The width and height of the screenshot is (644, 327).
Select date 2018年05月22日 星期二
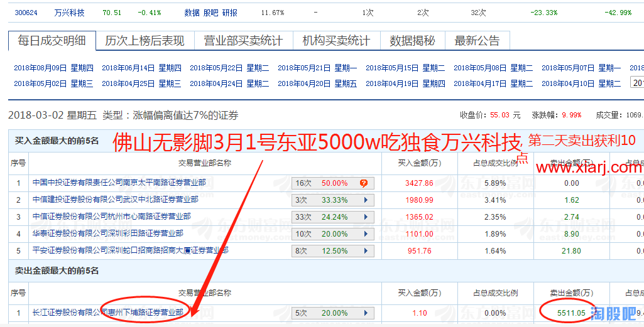229,68
